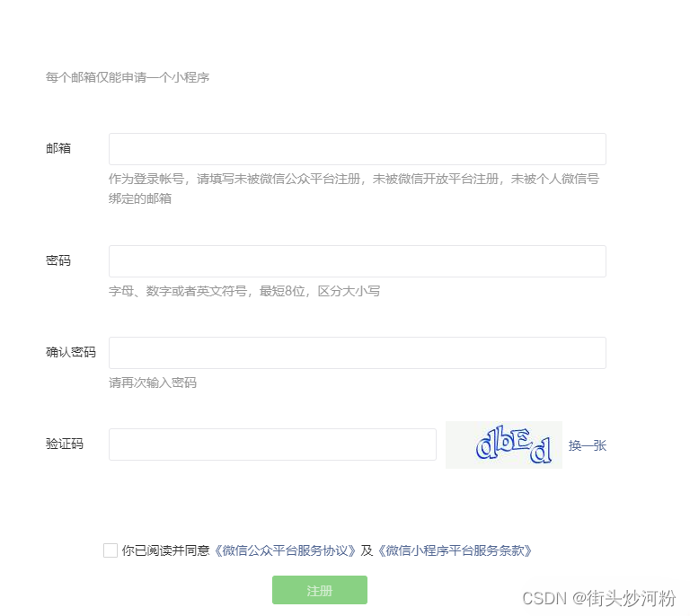
Task: Click the 确认密码 field label
Action: point(71,352)
